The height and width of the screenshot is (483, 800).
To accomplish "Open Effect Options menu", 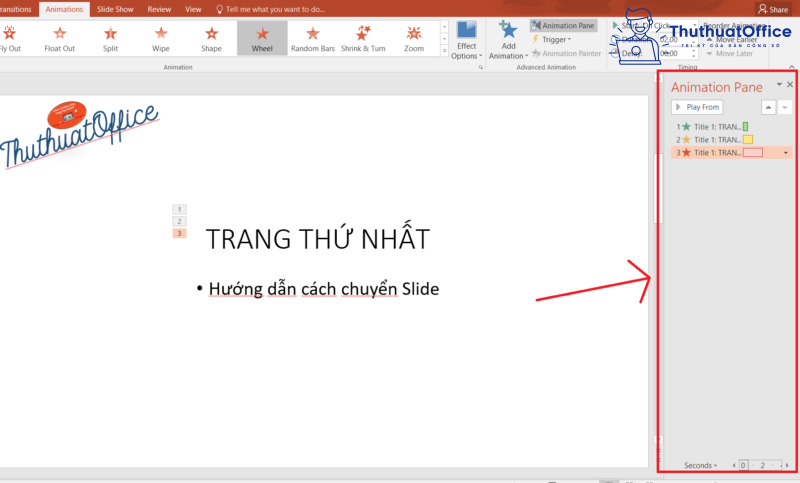I will pos(466,41).
